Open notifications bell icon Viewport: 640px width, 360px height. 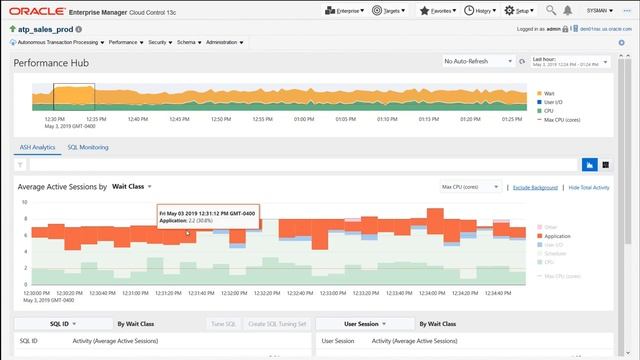[567, 11]
